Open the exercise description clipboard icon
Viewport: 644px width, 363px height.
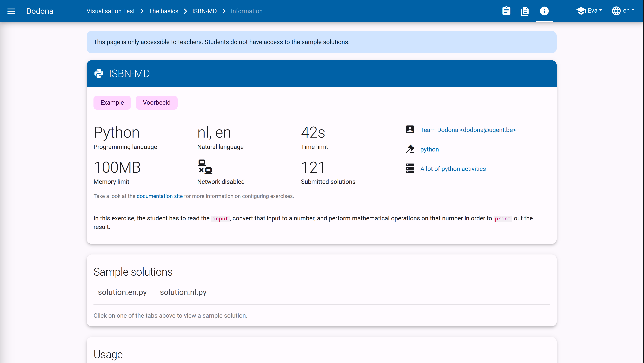pos(506,11)
